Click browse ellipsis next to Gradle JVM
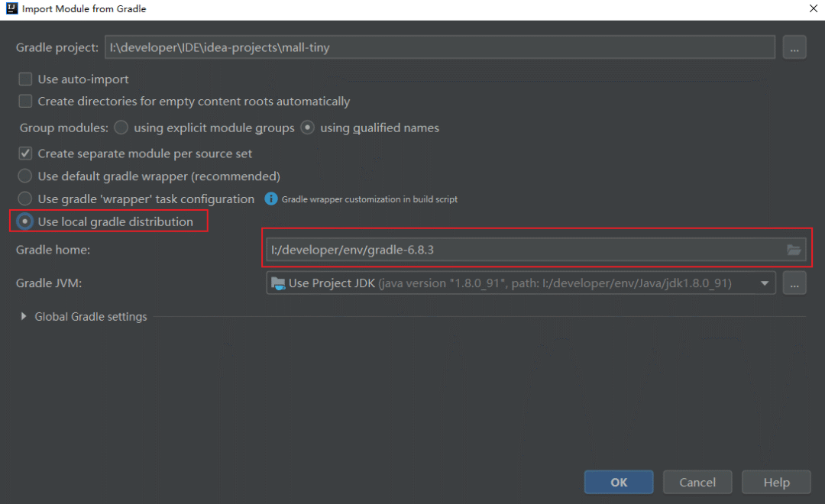Image resolution: width=825 pixels, height=504 pixels. [x=794, y=283]
